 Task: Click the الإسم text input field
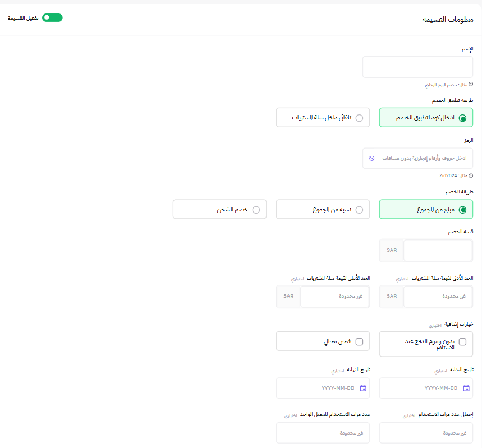coord(417,66)
